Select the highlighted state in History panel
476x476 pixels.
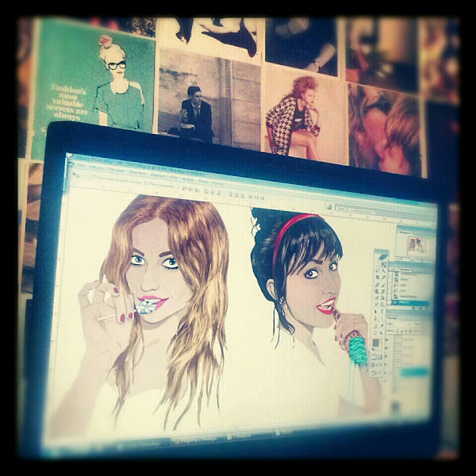coord(410,302)
